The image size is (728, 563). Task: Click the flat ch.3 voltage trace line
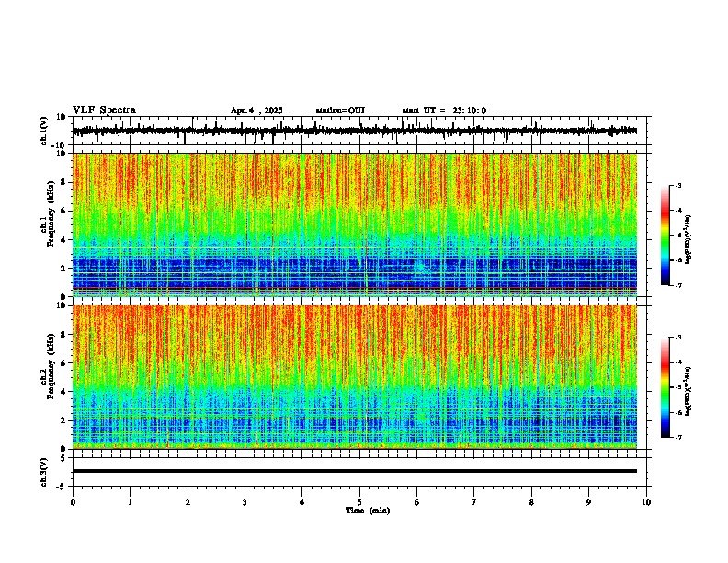click(355, 471)
